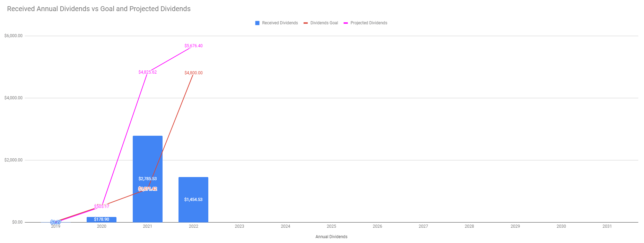Click the $505.17 projected data label

point(102,207)
